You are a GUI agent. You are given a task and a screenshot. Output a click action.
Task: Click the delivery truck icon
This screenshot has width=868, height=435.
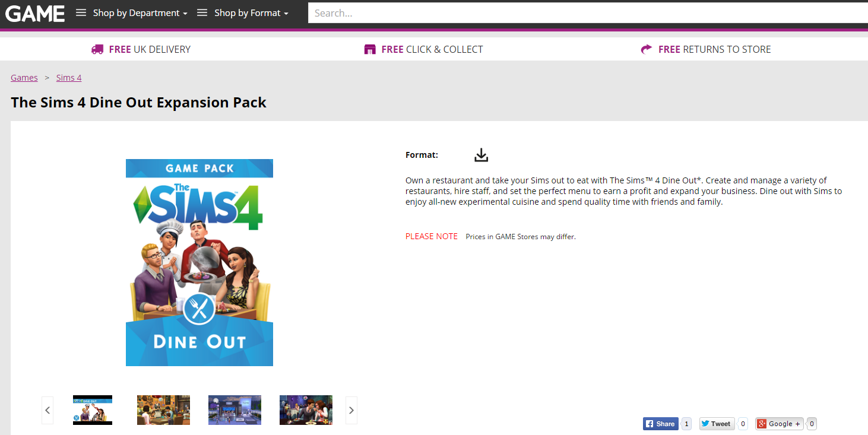pos(97,49)
